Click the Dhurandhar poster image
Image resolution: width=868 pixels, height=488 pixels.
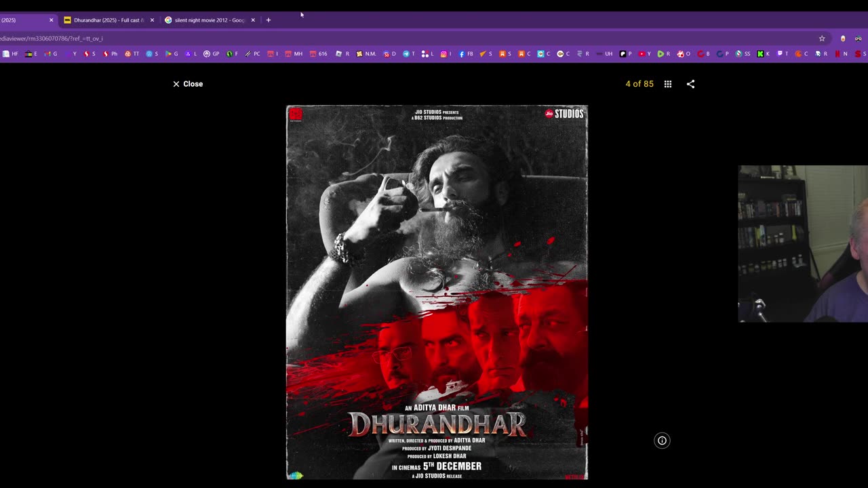tap(437, 292)
